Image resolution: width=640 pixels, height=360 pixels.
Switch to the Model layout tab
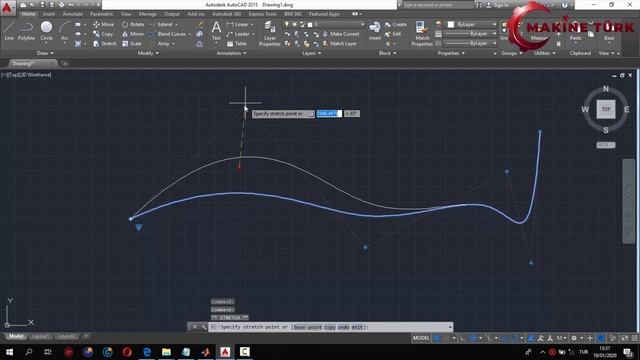pos(16,336)
